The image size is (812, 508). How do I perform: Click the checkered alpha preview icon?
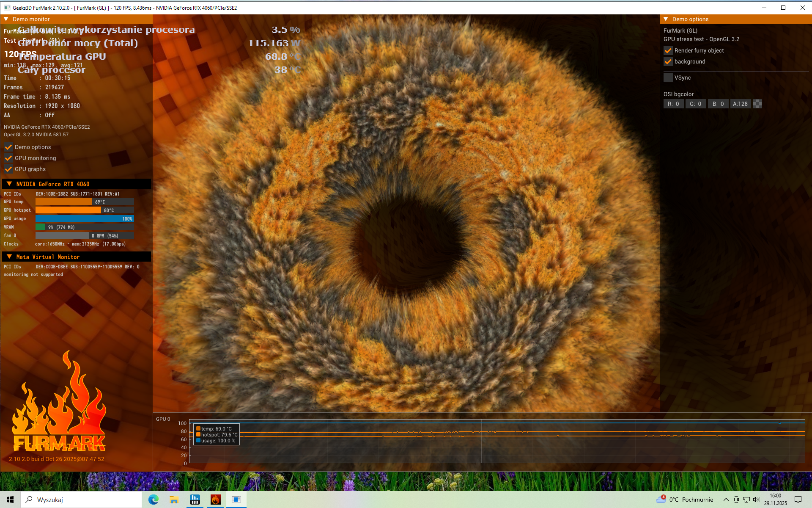757,104
